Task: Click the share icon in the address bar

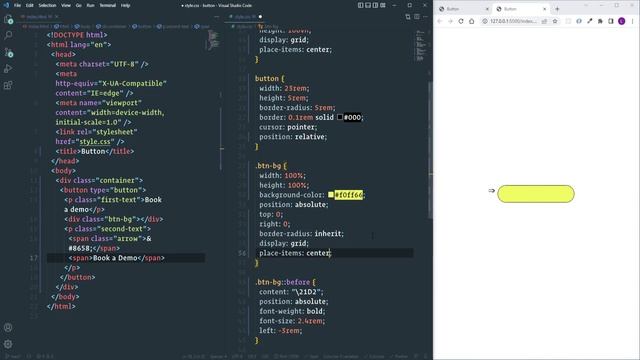Action: 544,21
